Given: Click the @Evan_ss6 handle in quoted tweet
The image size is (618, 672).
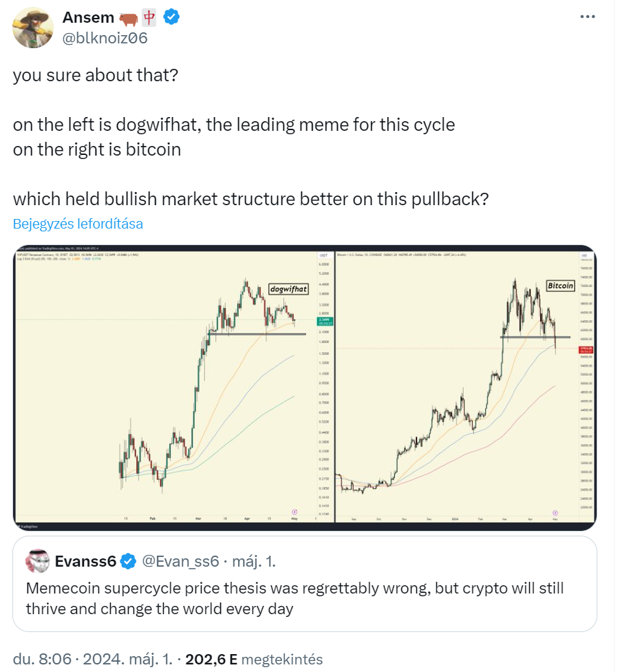Looking at the screenshot, I should (x=180, y=561).
